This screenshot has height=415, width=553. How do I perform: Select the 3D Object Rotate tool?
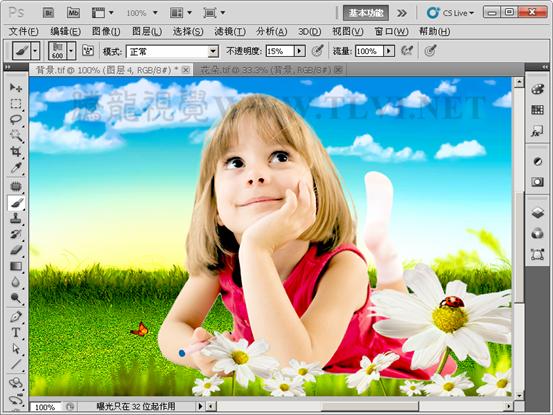[x=16, y=383]
